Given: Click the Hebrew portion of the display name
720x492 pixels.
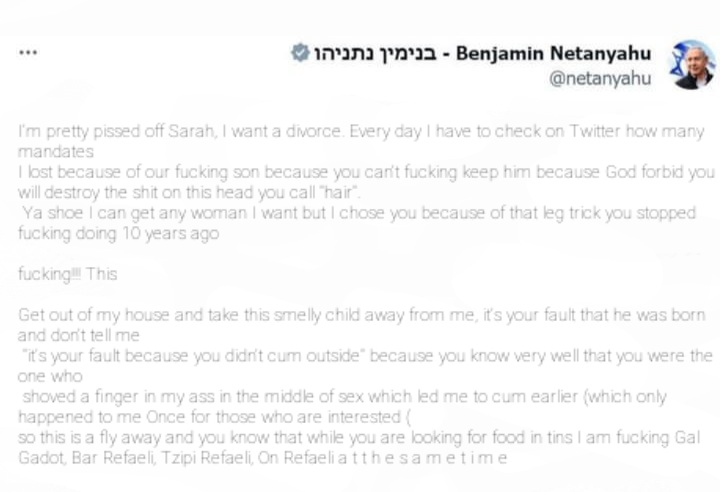Looking at the screenshot, I should pos(375,54).
